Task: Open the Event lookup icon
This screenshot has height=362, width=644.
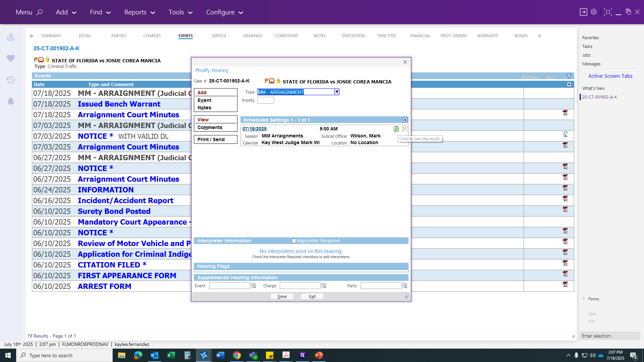Action: (x=254, y=286)
